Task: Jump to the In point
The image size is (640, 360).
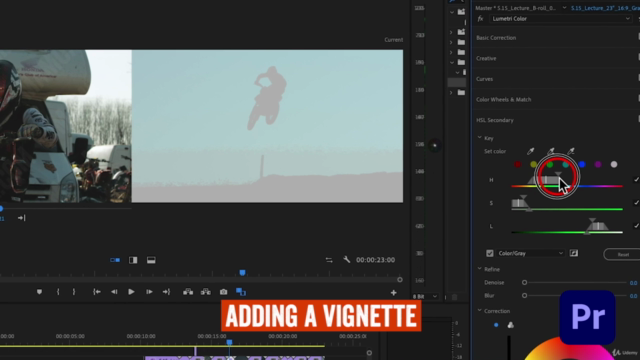Action: [x=97, y=292]
